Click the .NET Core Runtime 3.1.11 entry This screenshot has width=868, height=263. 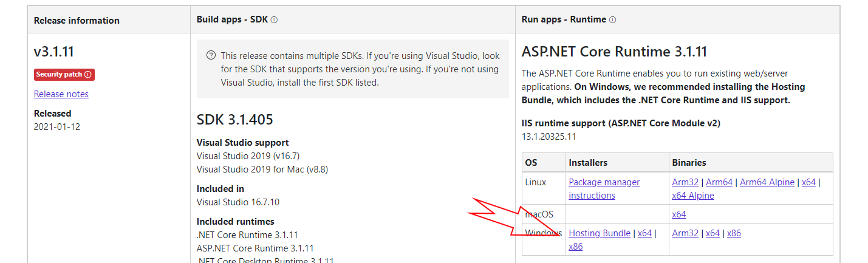click(247, 235)
